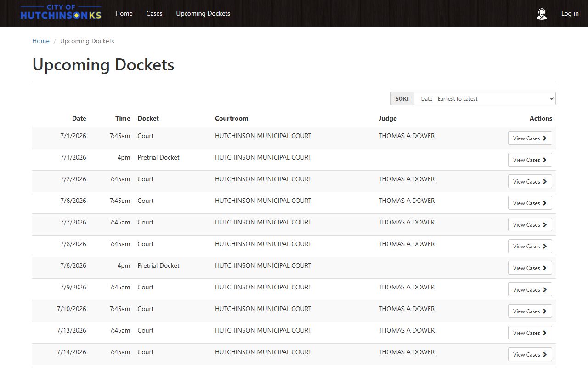Select the 7/2/2026 date cell
Image resolution: width=588 pixels, height=368 pixels.
pos(73,179)
